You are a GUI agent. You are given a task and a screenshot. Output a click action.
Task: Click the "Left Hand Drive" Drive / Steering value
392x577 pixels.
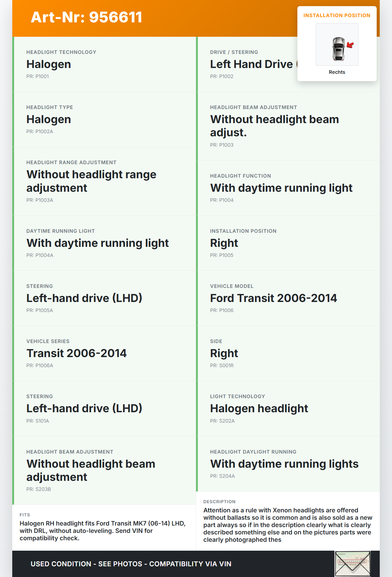251,64
